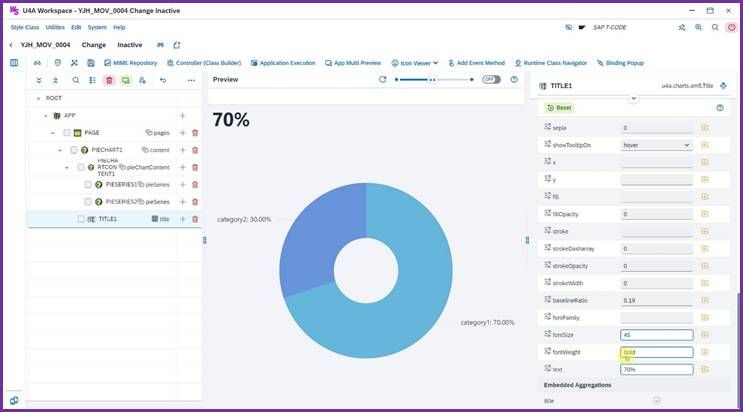This screenshot has height=412, width=743.
Task: Click the text input showing 70%
Action: (x=656, y=369)
